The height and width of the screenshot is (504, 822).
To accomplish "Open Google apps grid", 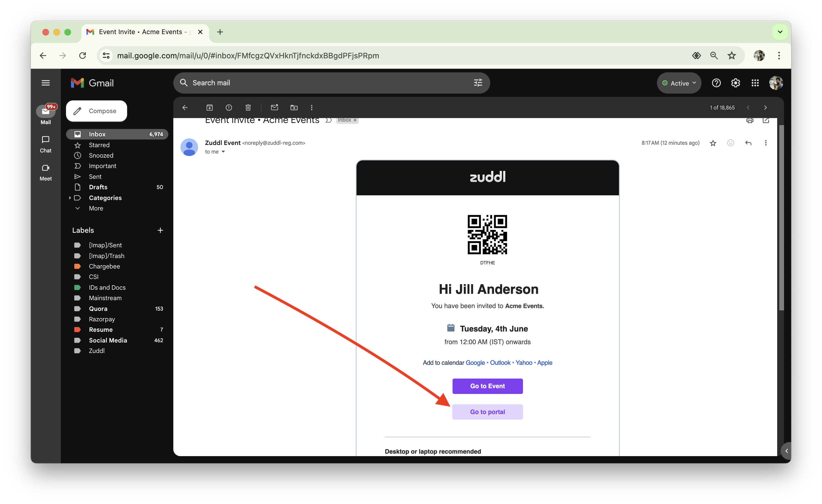I will [755, 83].
